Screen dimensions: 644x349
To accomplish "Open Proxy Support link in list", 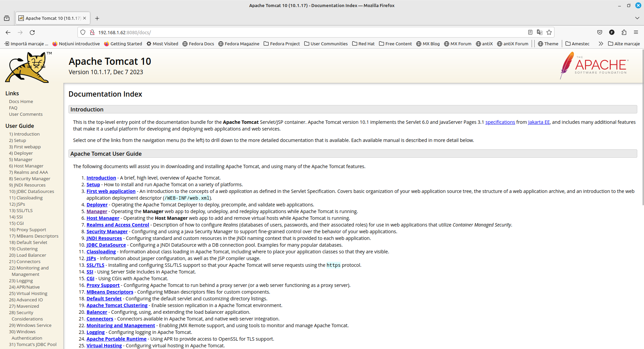I will point(103,285).
